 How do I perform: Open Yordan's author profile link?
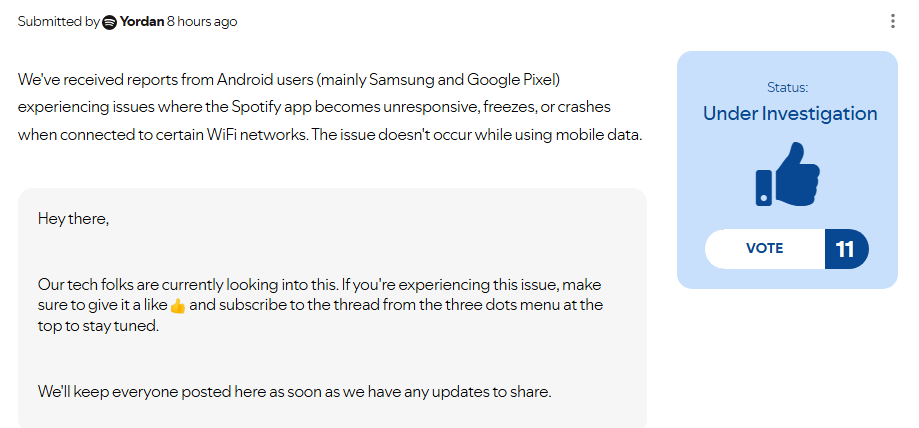pyautogui.click(x=141, y=22)
